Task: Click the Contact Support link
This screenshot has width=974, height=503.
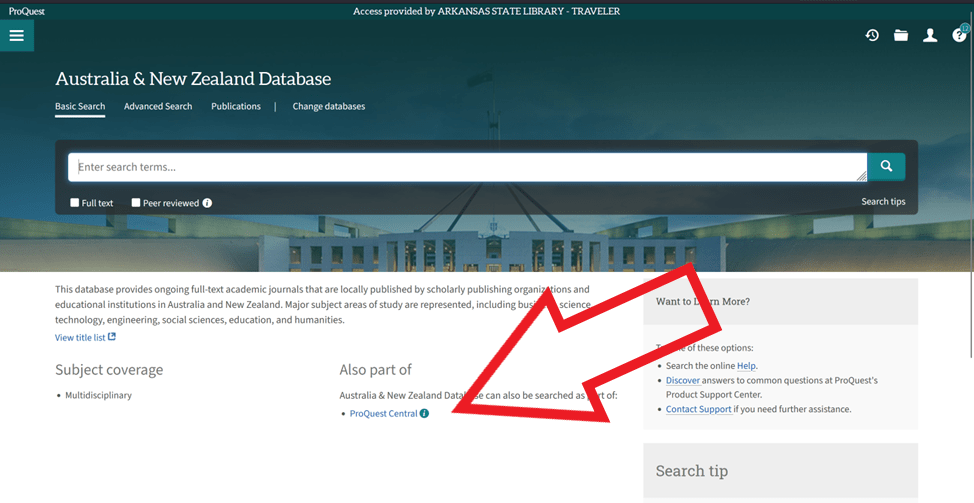Action: [x=698, y=409]
